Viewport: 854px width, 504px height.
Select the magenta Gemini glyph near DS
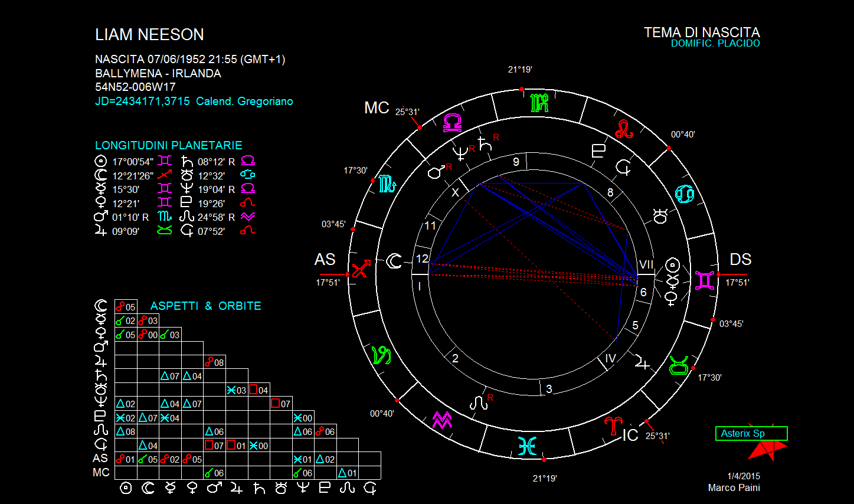[x=705, y=280]
